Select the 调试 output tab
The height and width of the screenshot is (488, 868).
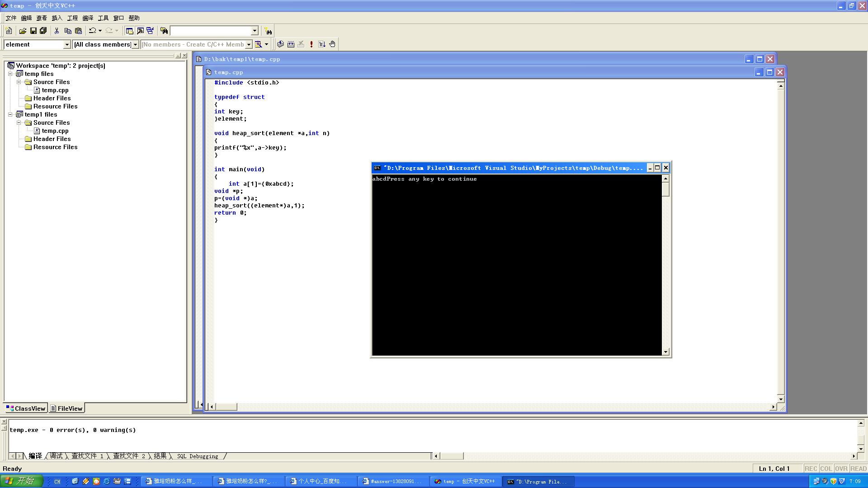coord(56,456)
